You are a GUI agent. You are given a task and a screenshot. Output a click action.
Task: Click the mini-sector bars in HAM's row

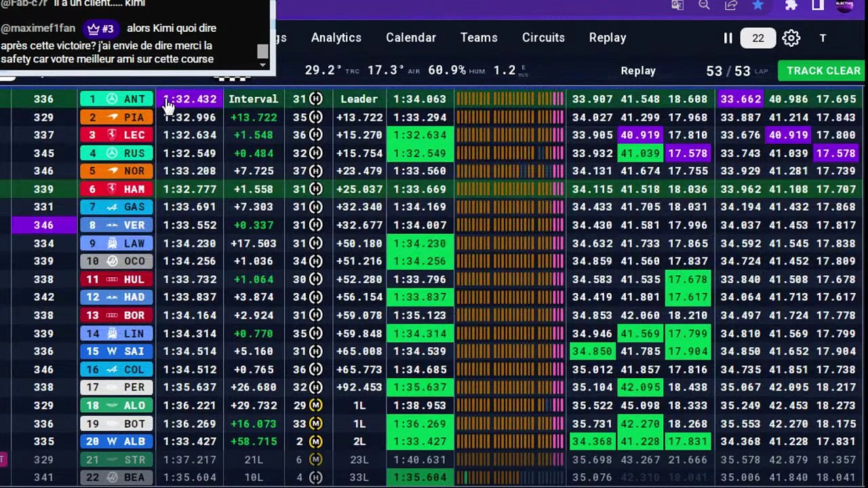pyautogui.click(x=510, y=189)
